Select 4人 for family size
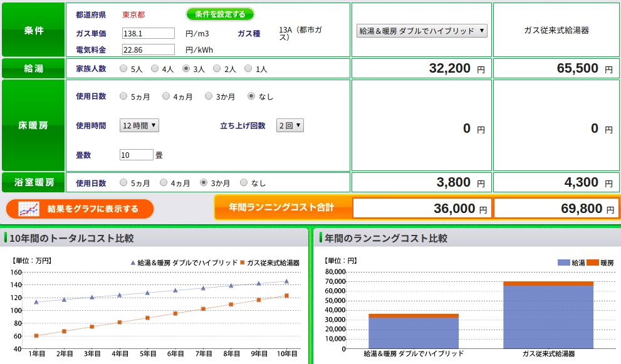The image size is (621, 364). pos(155,68)
